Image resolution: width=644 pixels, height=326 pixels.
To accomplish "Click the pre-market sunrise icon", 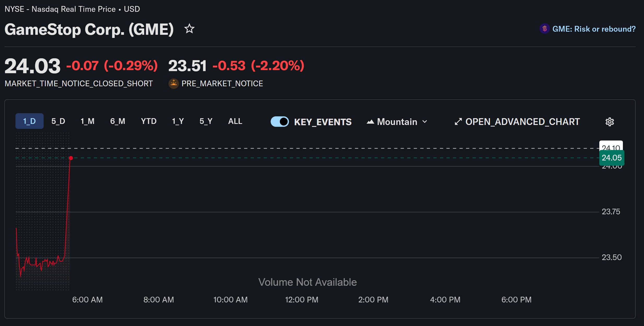I will point(173,84).
